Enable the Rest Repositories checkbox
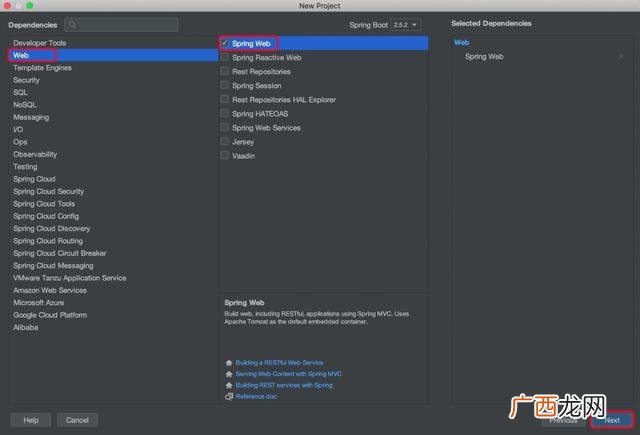Screen dimensions: 640x435 coord(224,71)
